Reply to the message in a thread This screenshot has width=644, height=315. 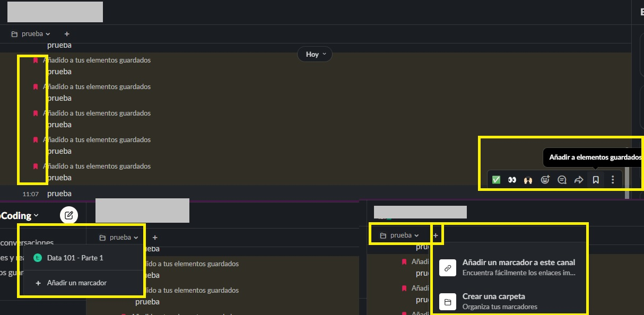coord(562,179)
